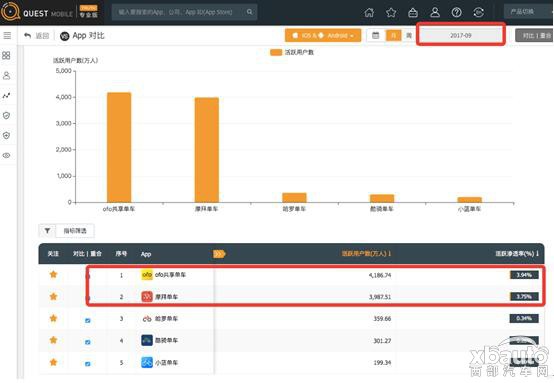Sort by 活跃渗透率(%) column
This screenshot has width=554, height=383.
click(x=517, y=253)
